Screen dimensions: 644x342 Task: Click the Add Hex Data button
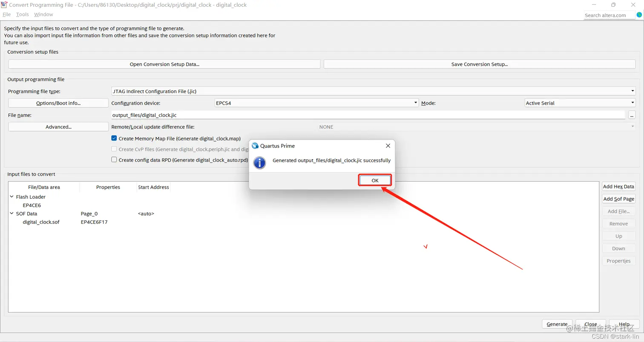click(618, 186)
